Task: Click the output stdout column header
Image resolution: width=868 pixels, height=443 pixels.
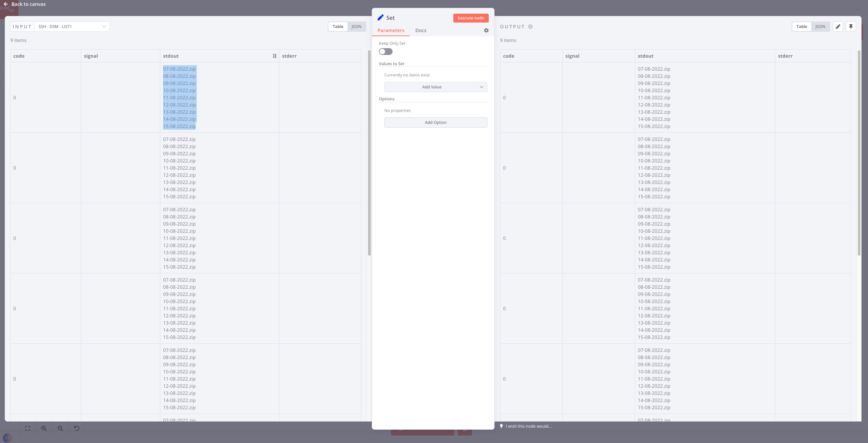Action: [705, 56]
